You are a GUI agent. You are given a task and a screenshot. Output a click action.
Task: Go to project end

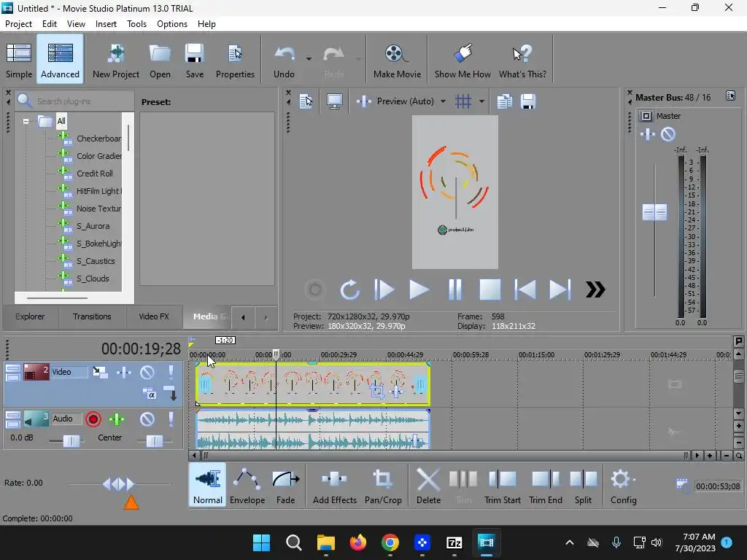click(560, 289)
